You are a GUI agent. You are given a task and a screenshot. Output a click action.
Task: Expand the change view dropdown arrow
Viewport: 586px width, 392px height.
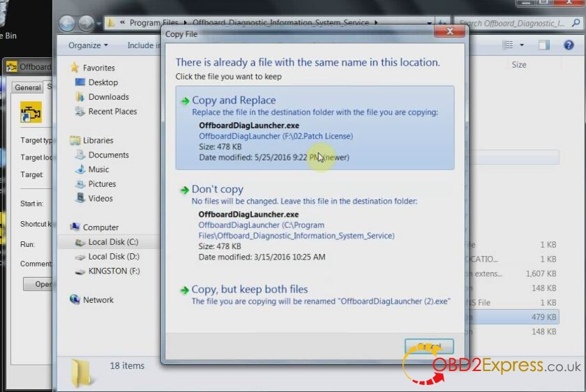click(x=522, y=45)
